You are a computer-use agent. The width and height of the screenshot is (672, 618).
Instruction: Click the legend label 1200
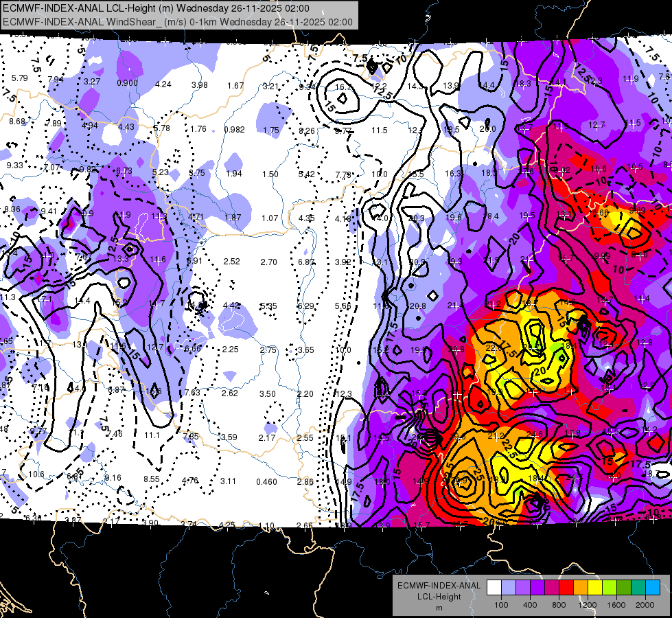[587, 605]
